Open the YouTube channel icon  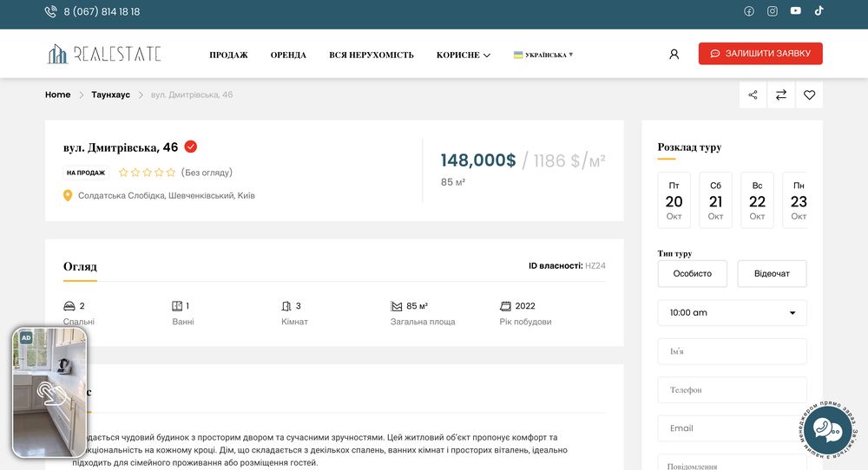[795, 10]
